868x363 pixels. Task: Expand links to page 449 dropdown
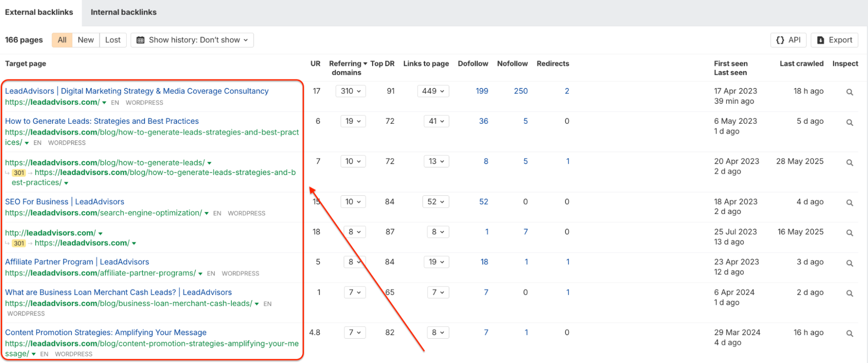(433, 91)
